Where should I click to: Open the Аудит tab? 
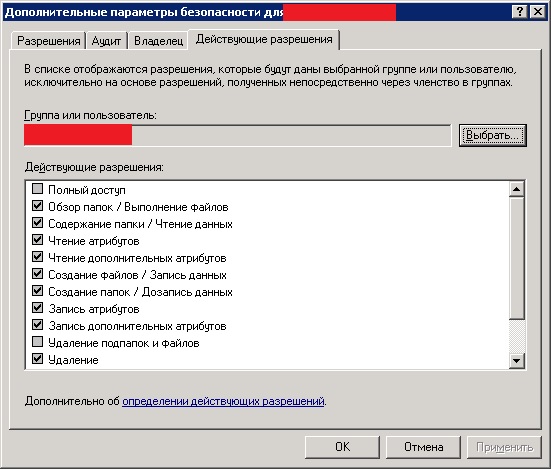pyautogui.click(x=106, y=41)
